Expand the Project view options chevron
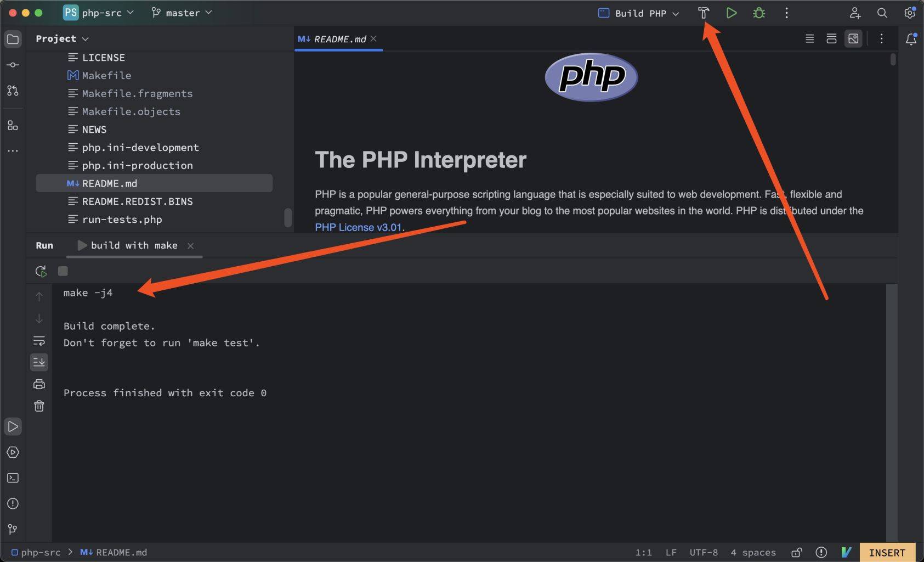 tap(86, 39)
